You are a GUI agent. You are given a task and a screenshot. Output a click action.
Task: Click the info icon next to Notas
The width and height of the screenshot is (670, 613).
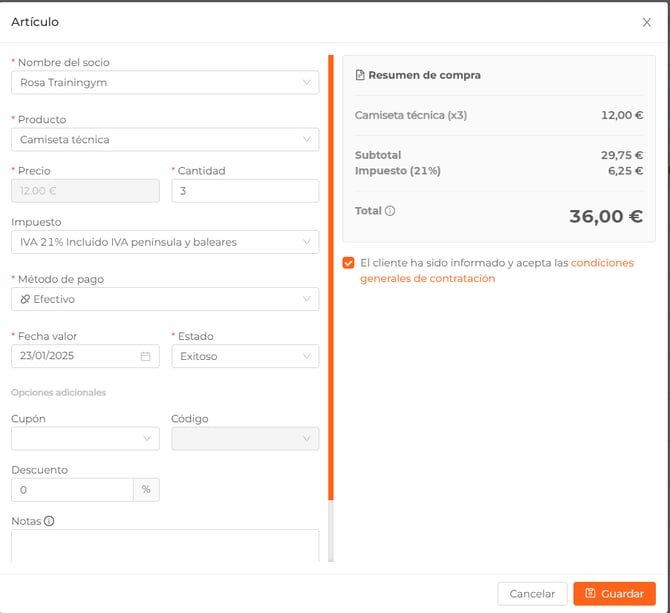click(49, 521)
